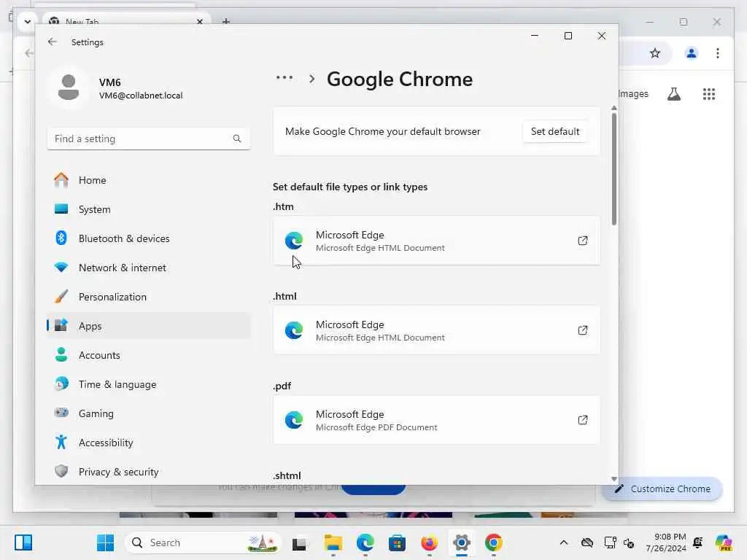
Task: Close the New Tab in Chrome
Action: pyautogui.click(x=200, y=21)
